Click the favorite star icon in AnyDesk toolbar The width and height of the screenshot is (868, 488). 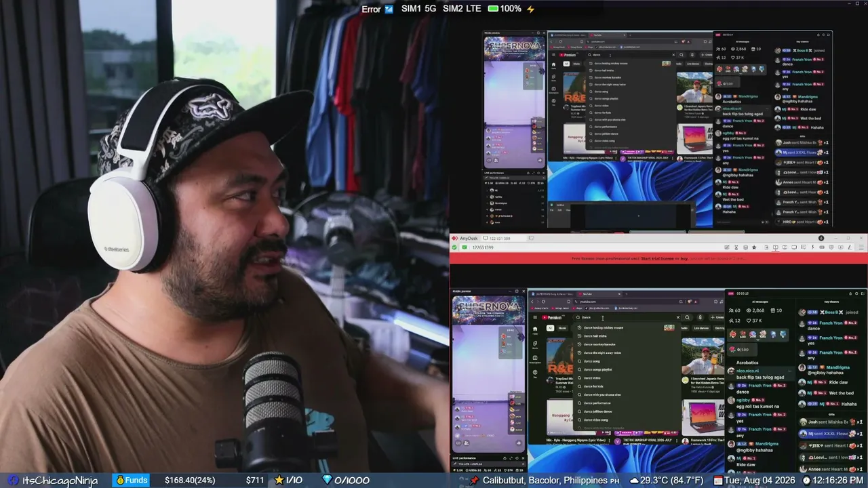(x=754, y=247)
